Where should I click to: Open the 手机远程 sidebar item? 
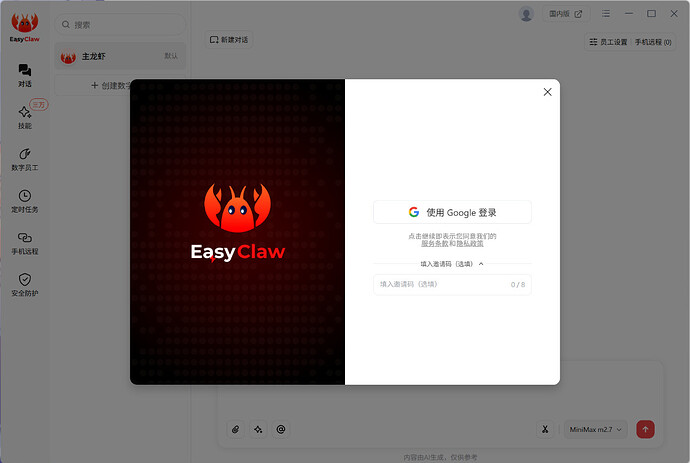25,243
